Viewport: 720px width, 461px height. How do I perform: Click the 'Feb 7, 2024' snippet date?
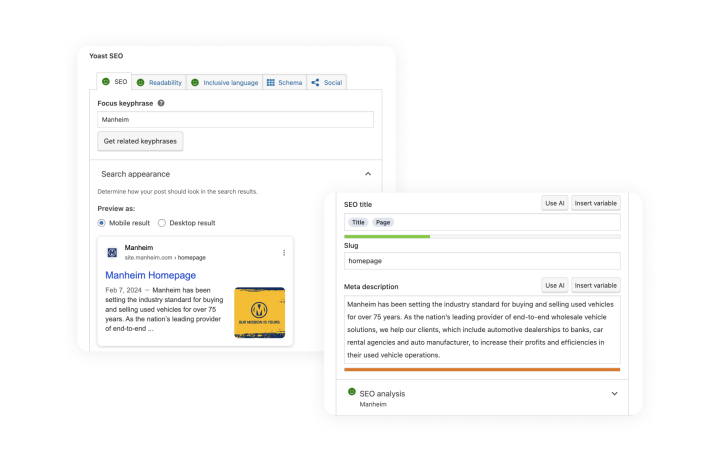124,290
